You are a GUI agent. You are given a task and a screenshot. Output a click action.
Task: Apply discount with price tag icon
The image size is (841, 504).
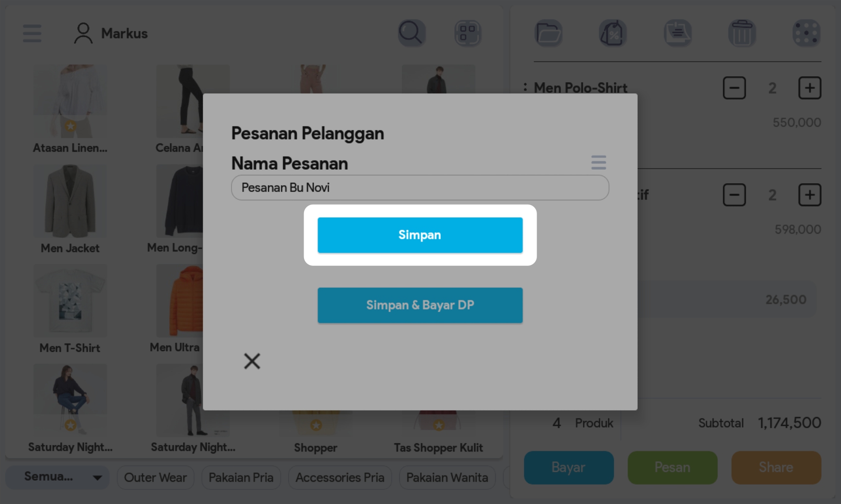point(612,33)
